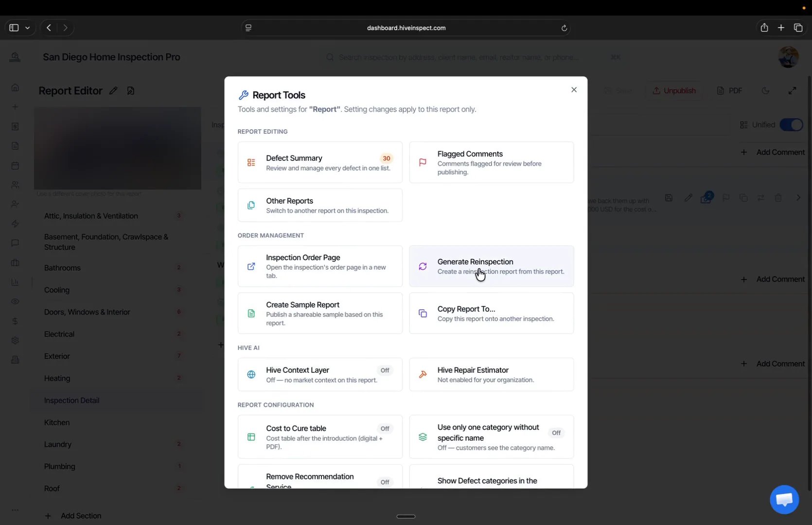Click the browser sidebar toggle icon

[14, 28]
